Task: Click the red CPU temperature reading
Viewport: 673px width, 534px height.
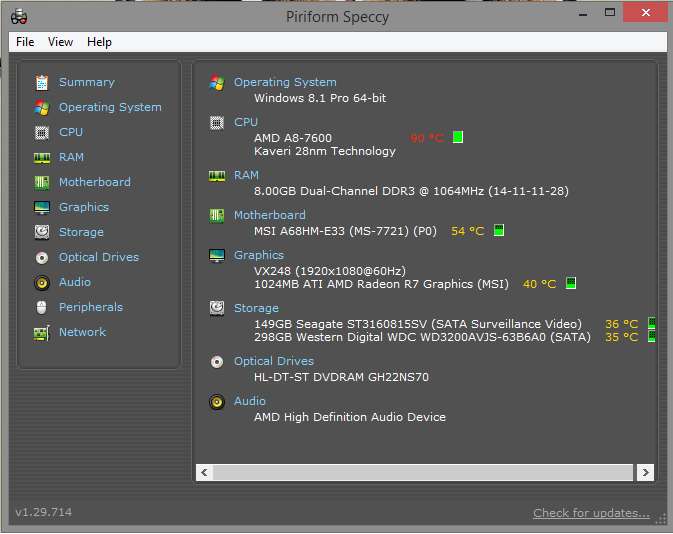Action: (427, 138)
